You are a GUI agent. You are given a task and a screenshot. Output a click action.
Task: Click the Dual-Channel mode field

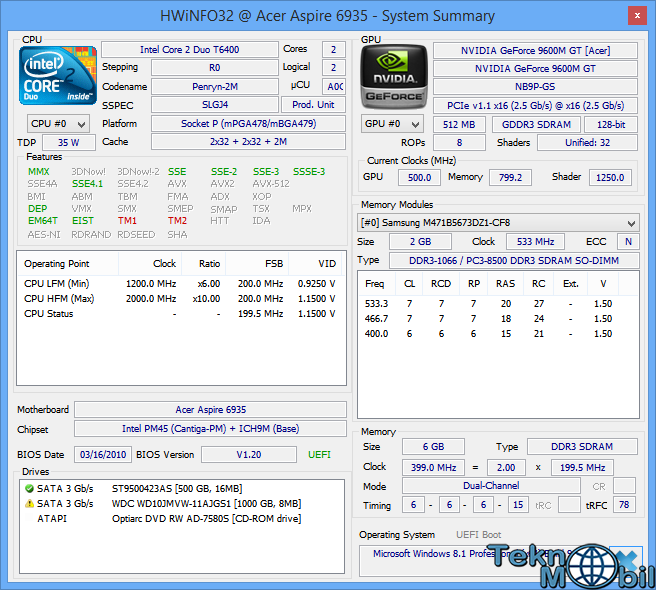pyautogui.click(x=491, y=486)
